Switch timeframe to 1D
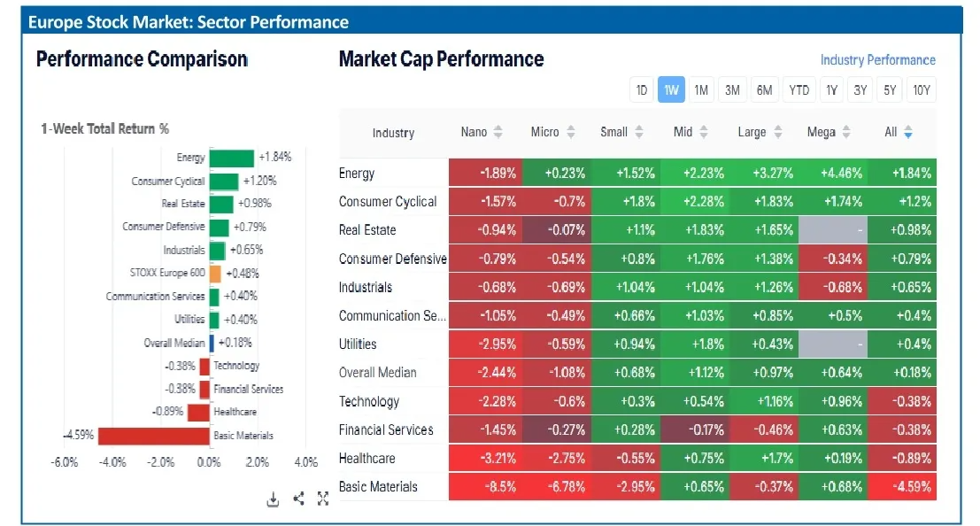Viewport: 980px width, 526px height. click(x=642, y=89)
